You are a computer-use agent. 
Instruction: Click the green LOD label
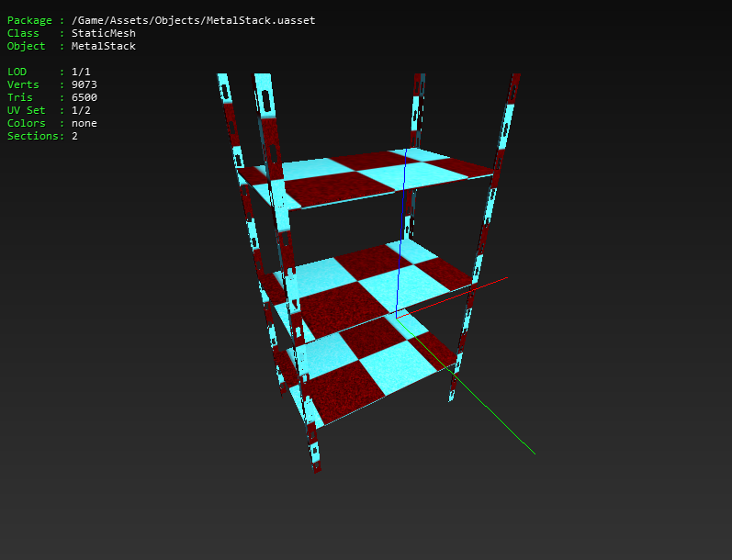tap(17, 72)
